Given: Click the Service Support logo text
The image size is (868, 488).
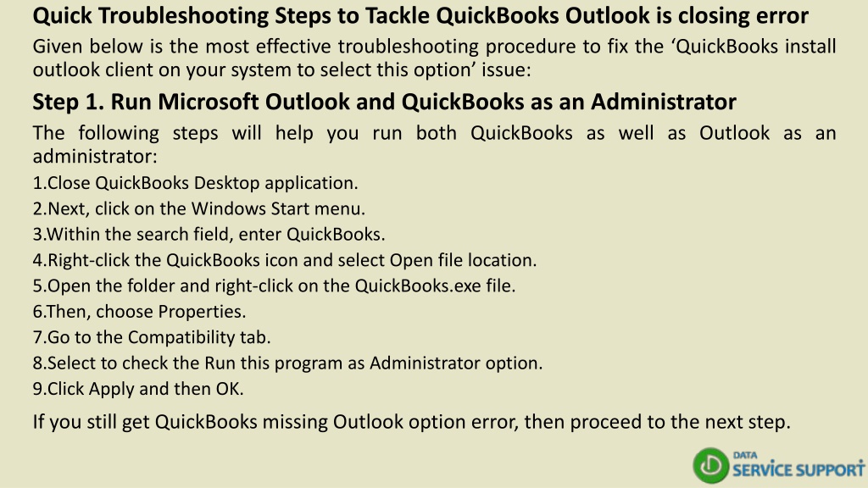Looking at the screenshot, I should click(798, 470).
